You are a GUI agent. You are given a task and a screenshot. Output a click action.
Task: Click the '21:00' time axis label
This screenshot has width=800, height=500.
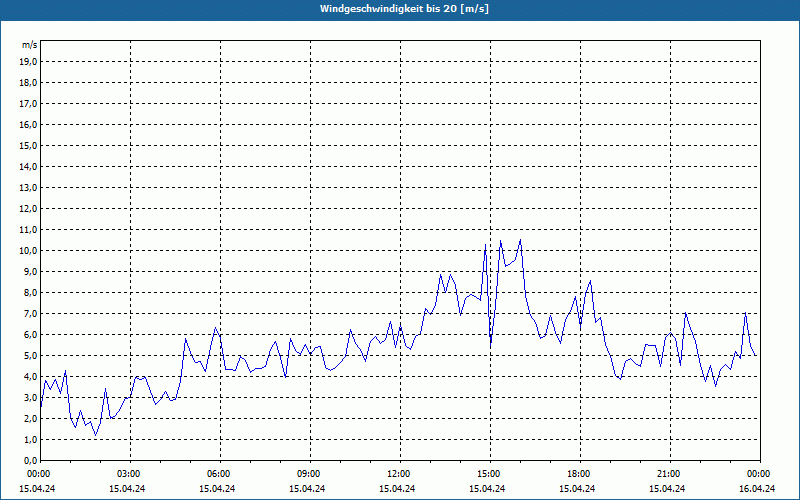point(669,474)
